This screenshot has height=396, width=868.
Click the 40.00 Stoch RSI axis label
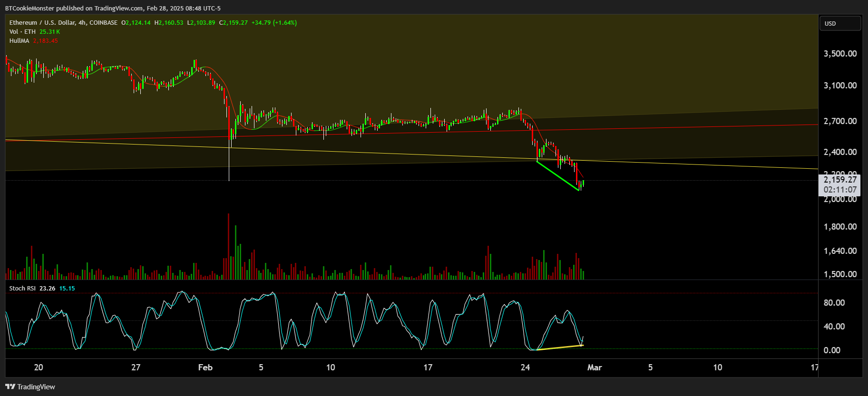point(834,327)
